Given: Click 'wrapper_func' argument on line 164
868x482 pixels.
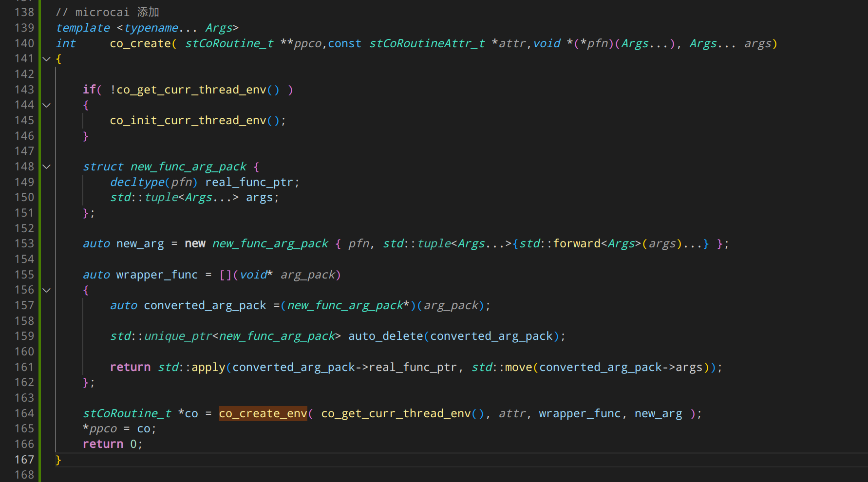Looking at the screenshot, I should coord(580,413).
